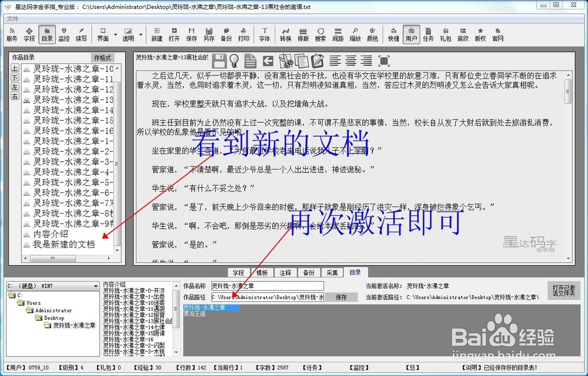This screenshot has height=376, width=588.
Task: Select the 字段 toolbar icon
Action: click(x=29, y=35)
